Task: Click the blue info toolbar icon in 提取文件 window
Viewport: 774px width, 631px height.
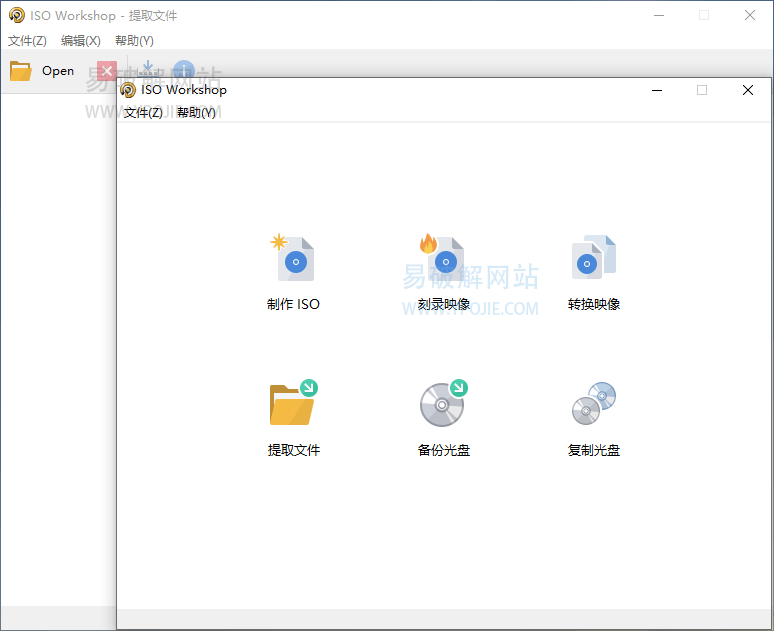Action: point(184,69)
